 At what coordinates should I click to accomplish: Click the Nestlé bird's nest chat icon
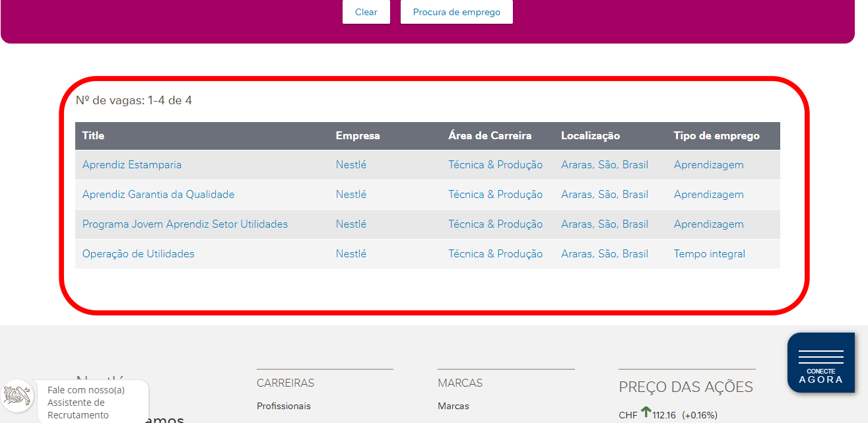point(17,396)
